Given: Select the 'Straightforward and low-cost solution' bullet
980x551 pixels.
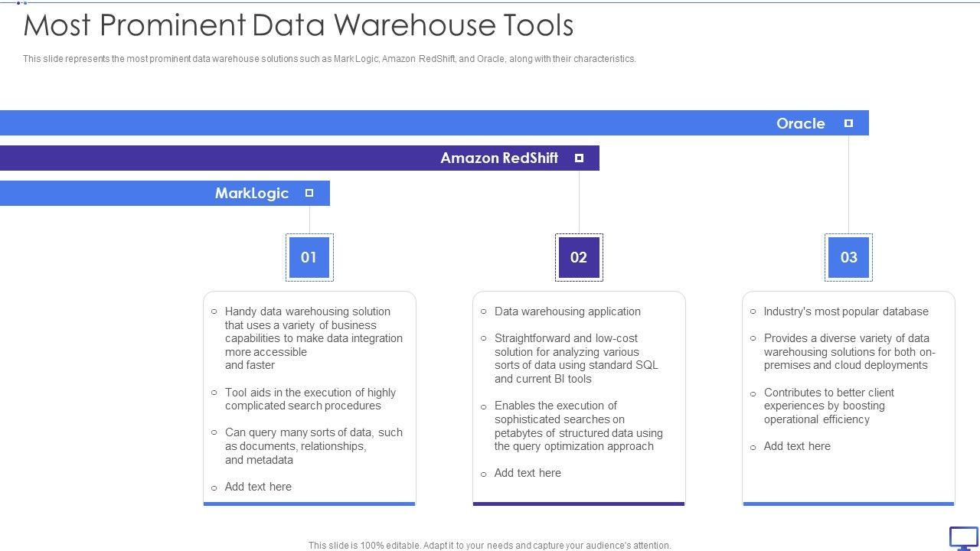Looking at the screenshot, I should (577, 358).
